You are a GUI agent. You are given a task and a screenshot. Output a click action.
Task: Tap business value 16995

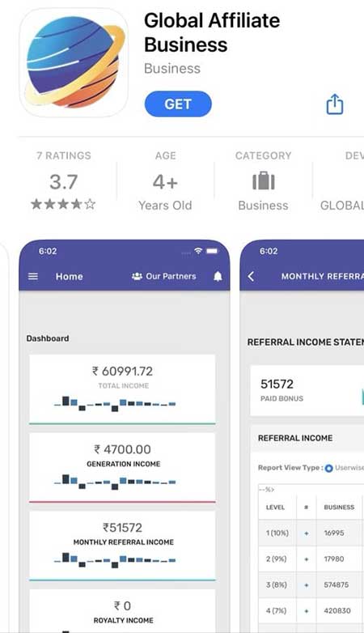pyautogui.click(x=334, y=533)
